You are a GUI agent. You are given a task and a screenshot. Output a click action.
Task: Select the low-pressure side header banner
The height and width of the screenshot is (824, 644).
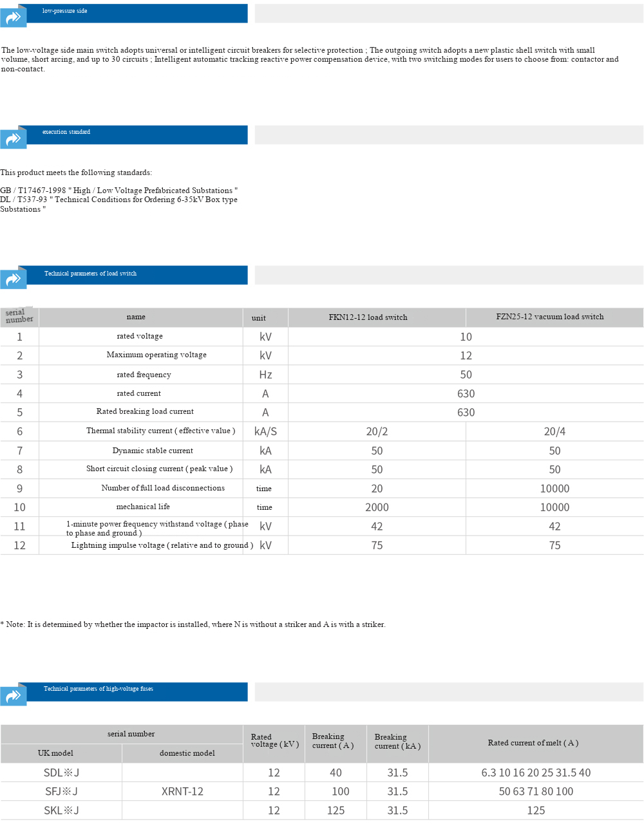point(132,13)
